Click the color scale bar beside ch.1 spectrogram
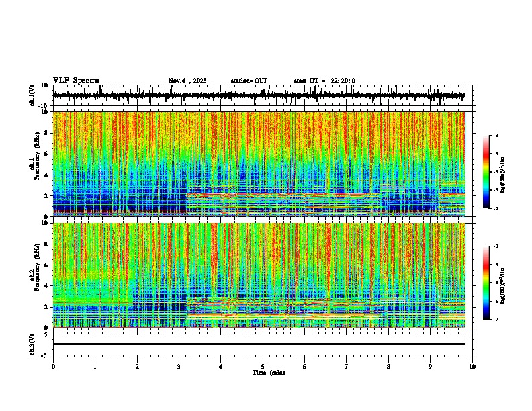The height and width of the screenshot is (411, 532). coord(486,172)
